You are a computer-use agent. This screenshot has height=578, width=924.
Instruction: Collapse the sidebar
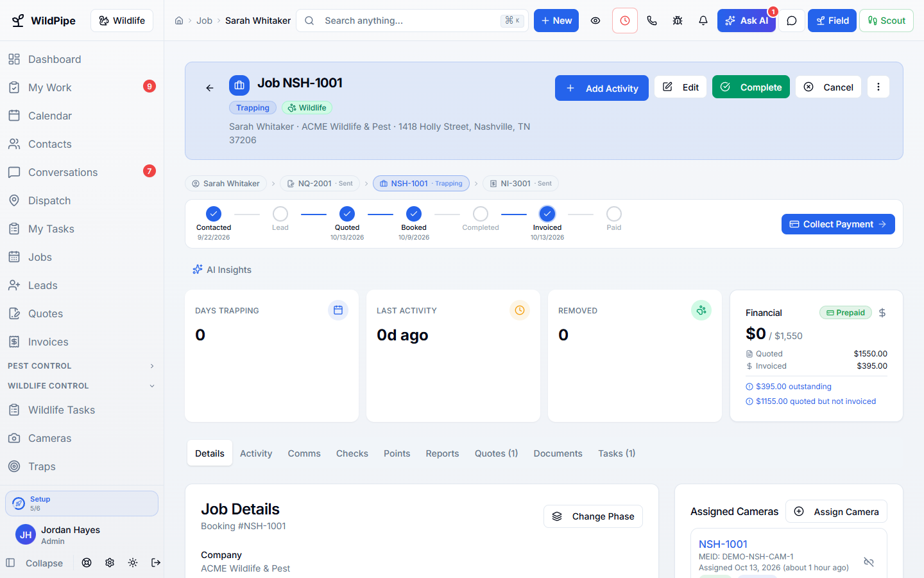(x=35, y=563)
